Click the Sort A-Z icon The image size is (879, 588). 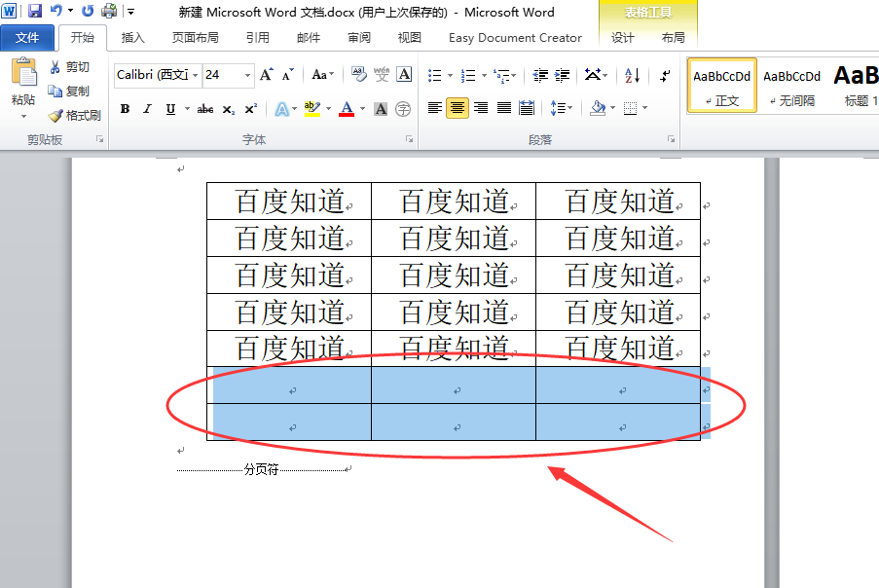[633, 75]
